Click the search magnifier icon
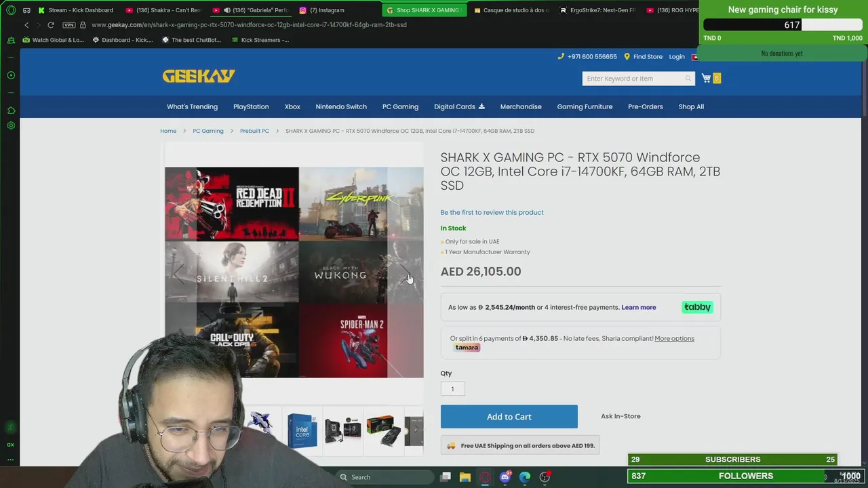868x488 pixels. point(688,79)
